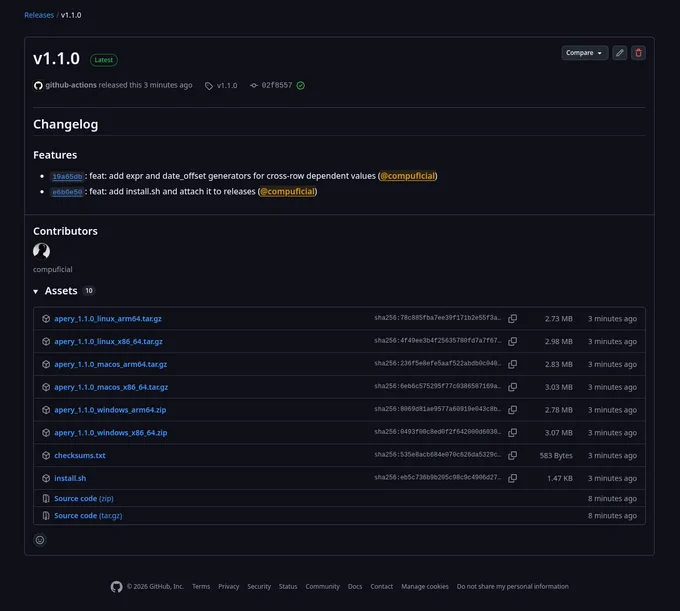Open Contact footer link

click(x=382, y=587)
